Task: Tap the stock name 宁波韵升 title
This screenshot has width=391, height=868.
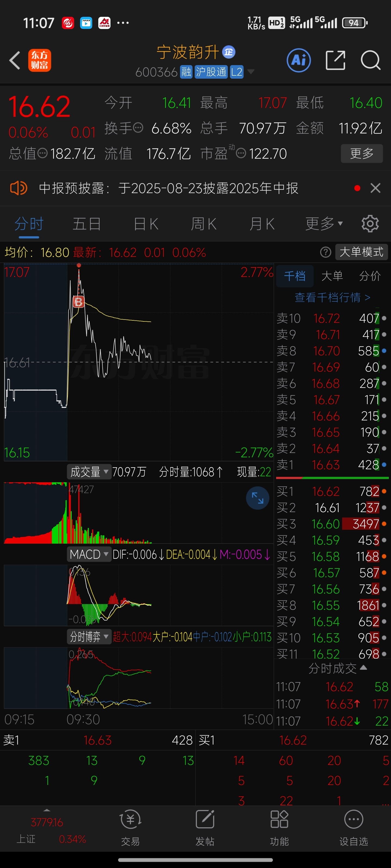Action: [188, 52]
